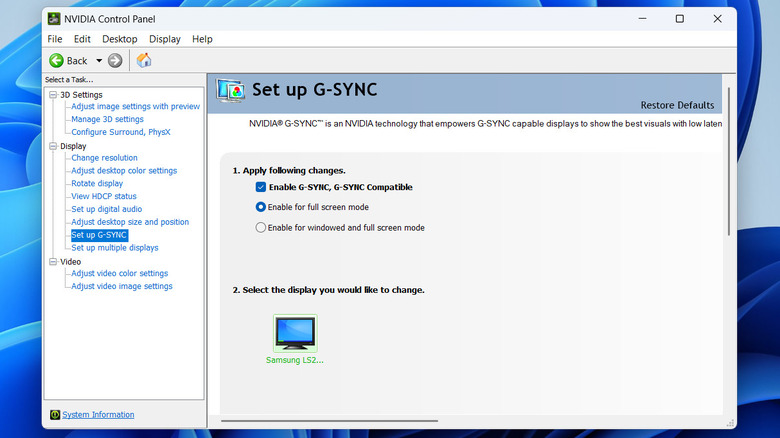The width and height of the screenshot is (780, 438).
Task: Collapse the Video tree node
Action: point(53,262)
